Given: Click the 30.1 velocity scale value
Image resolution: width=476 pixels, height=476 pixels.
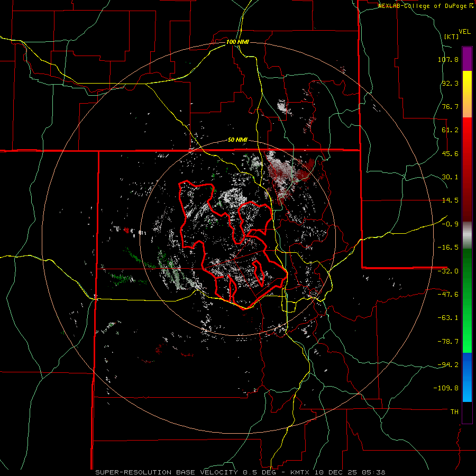Looking at the screenshot, I should 450,177.
